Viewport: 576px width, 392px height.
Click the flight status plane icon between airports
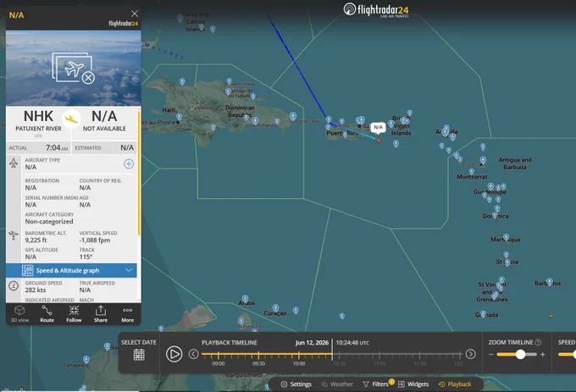pos(71,119)
